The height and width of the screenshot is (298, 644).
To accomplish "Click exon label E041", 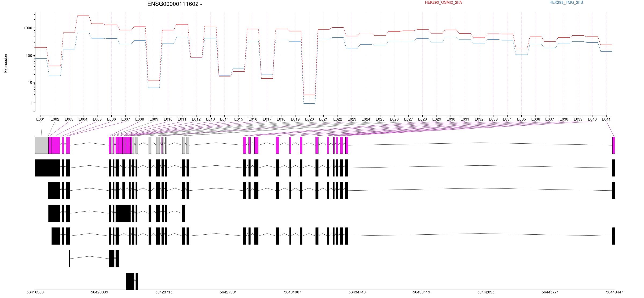I will click(x=606, y=119).
